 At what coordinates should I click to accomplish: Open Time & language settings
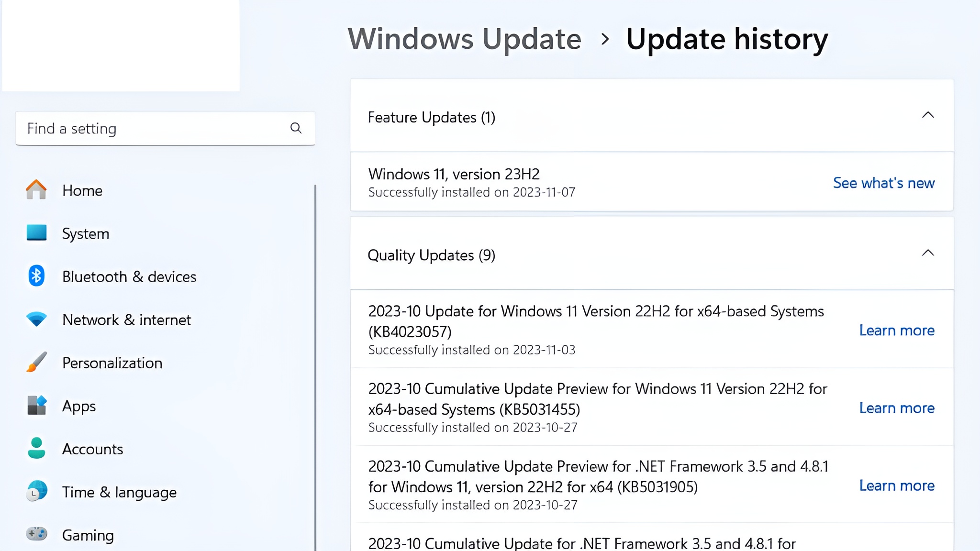pyautogui.click(x=119, y=492)
